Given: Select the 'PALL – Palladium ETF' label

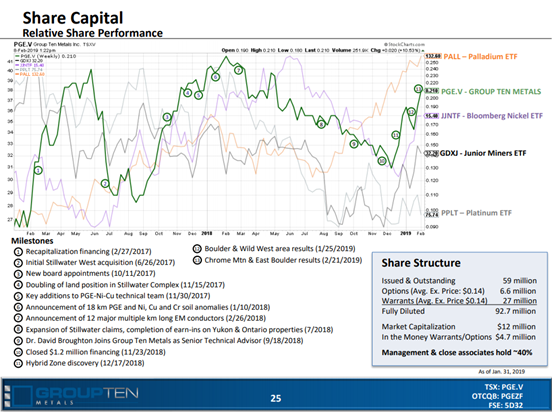Looking at the screenshot, I should tap(480, 56).
